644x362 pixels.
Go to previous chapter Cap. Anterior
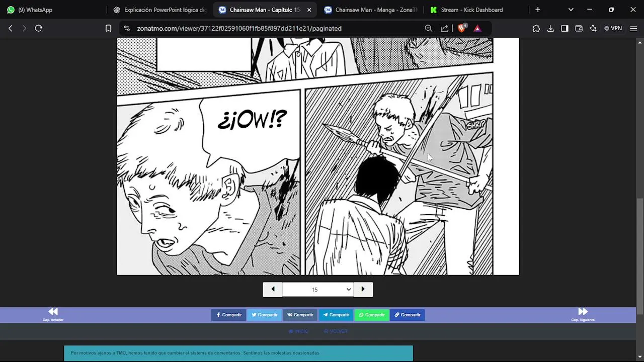53,315
